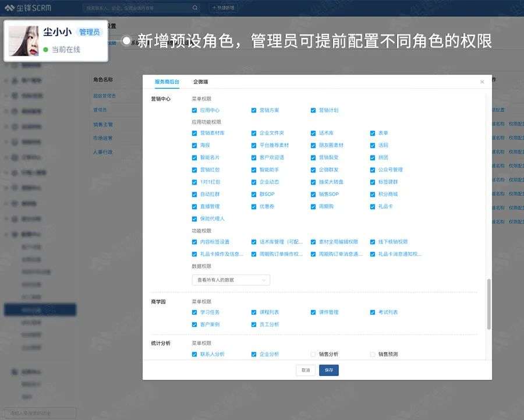Enable the 销售预测 checkbox
Screen dimensions: 524x420
pyautogui.click(x=373, y=354)
